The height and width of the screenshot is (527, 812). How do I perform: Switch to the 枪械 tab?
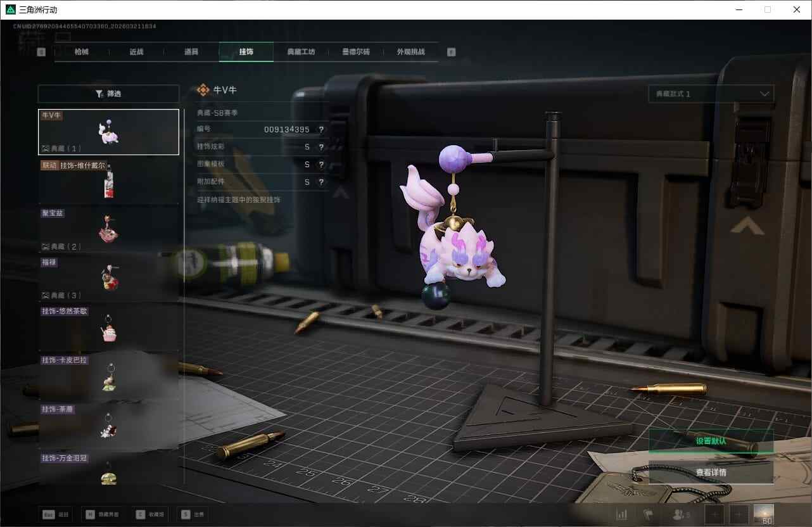click(82, 52)
